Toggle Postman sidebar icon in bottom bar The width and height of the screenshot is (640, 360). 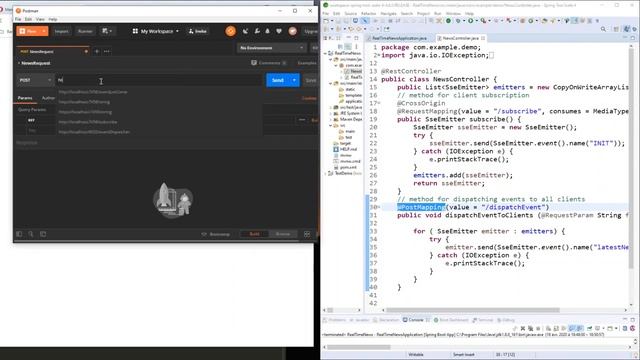(19, 234)
